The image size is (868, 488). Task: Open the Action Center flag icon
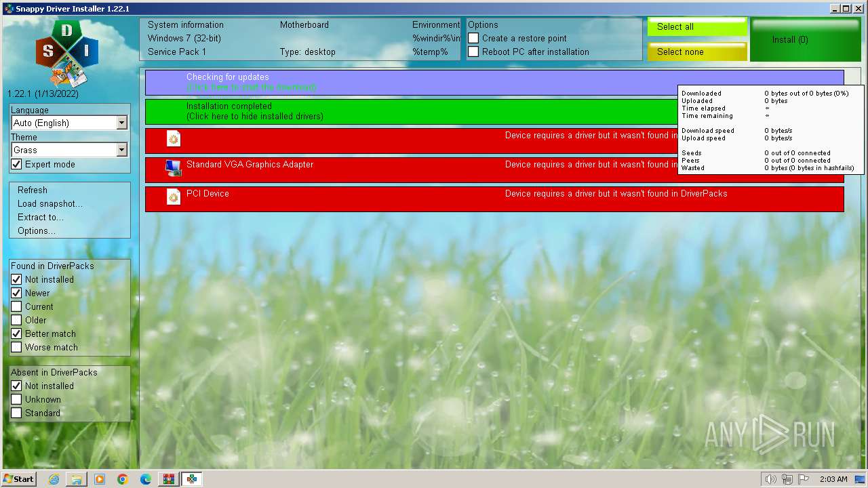(804, 479)
